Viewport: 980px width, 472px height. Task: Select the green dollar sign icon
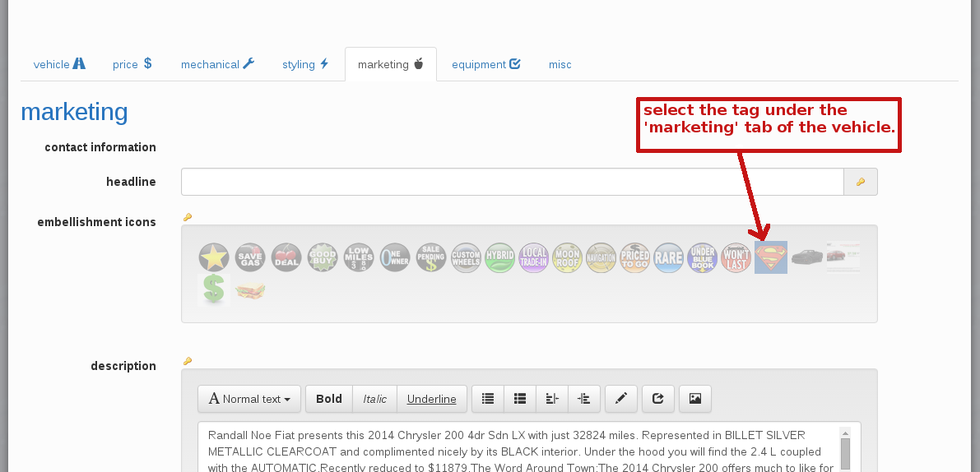(214, 289)
